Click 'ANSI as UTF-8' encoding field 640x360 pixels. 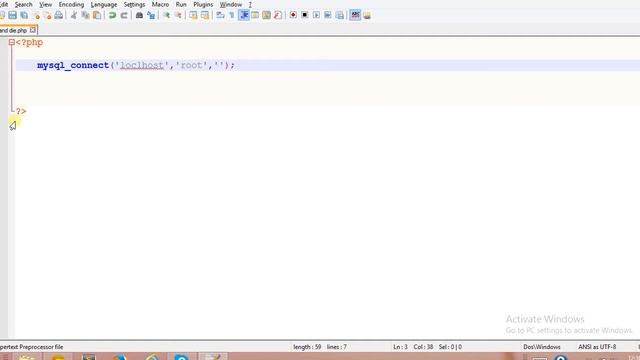597,347
